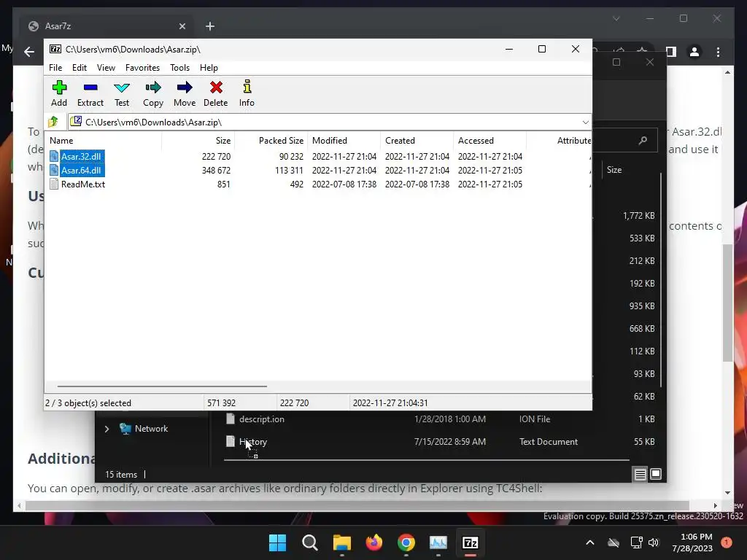Click the Test toolbar icon
747x560 pixels.
point(122,93)
